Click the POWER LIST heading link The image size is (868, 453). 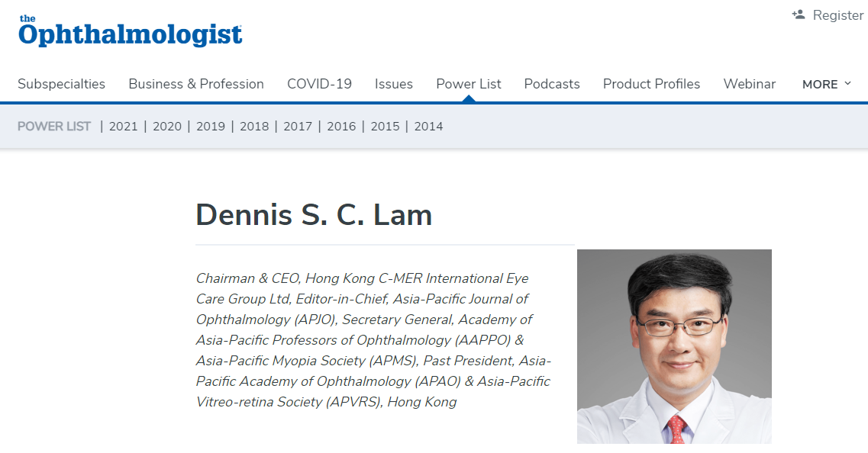click(x=54, y=127)
